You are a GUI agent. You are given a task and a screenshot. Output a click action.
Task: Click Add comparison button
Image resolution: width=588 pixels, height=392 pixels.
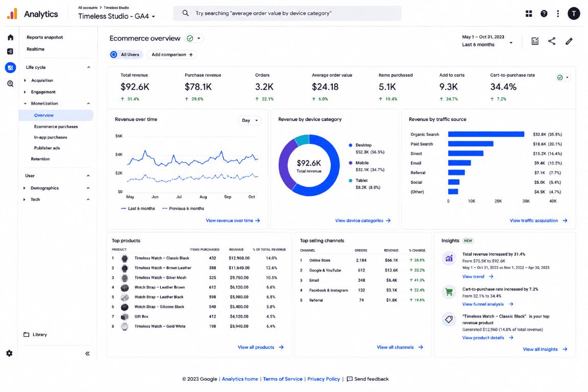point(171,55)
